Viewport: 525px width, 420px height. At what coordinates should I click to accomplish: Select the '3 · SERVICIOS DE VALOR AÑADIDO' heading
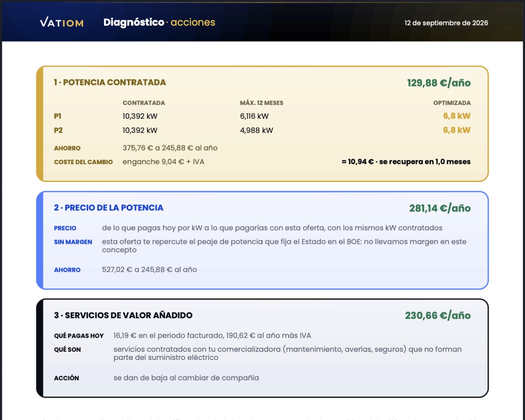[x=123, y=316]
